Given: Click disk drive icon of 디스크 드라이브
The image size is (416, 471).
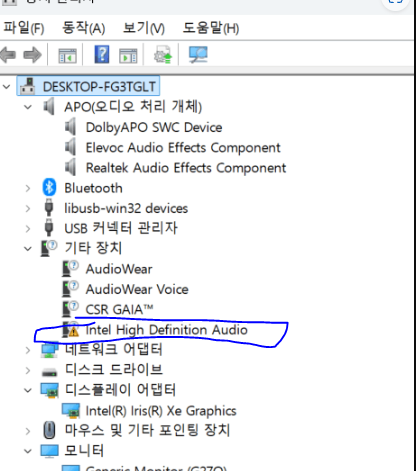Looking at the screenshot, I should point(49,372).
